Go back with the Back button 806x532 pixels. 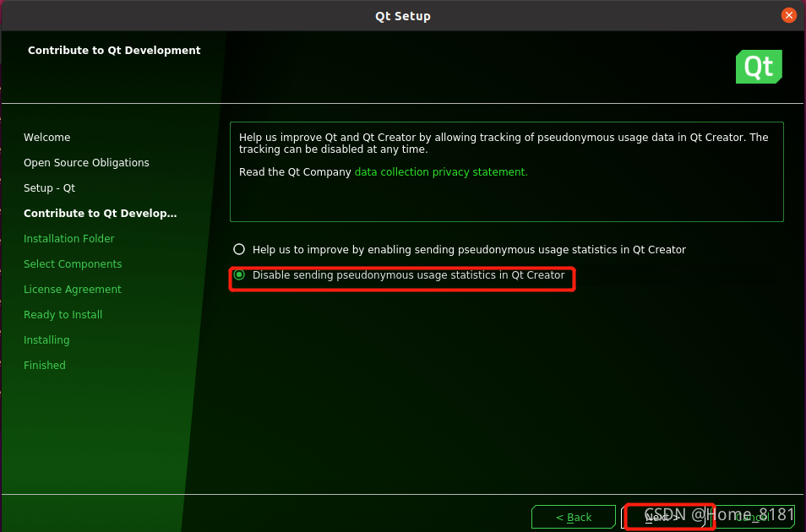[574, 517]
